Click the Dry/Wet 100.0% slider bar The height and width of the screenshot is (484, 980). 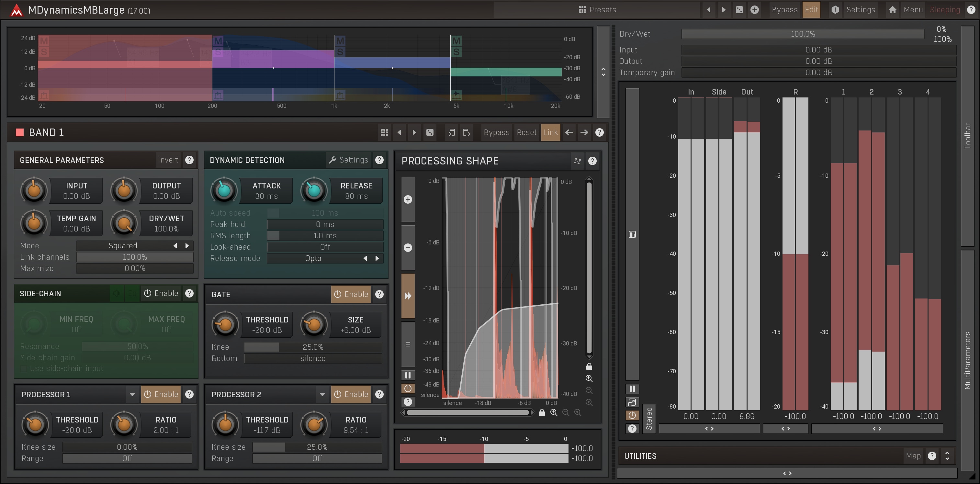[x=802, y=34]
